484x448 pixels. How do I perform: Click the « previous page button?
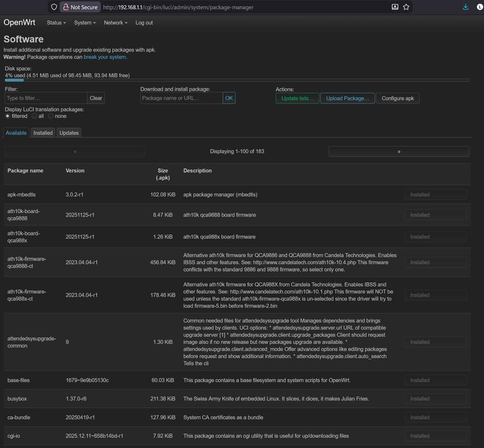tap(75, 151)
